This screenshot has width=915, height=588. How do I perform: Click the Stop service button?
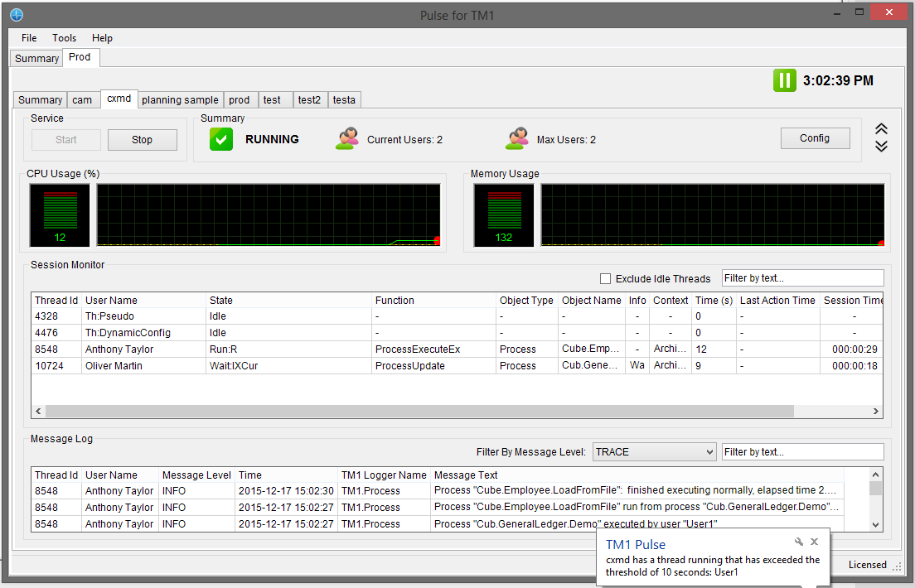tap(143, 140)
